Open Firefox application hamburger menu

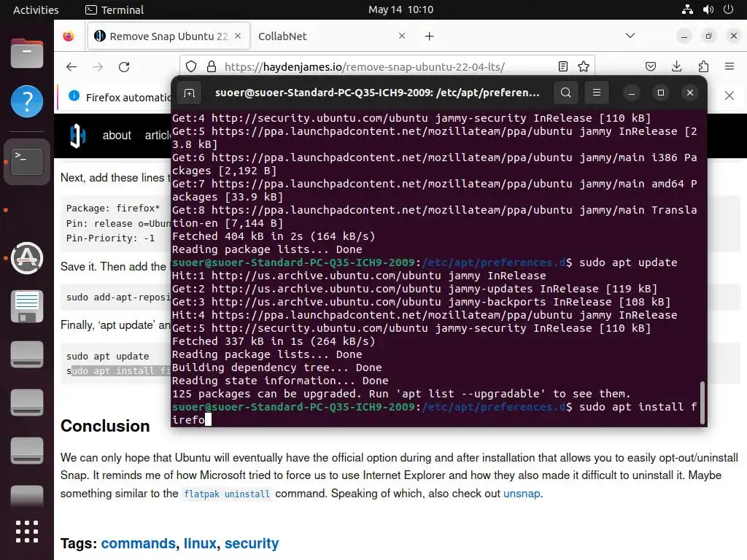click(729, 66)
